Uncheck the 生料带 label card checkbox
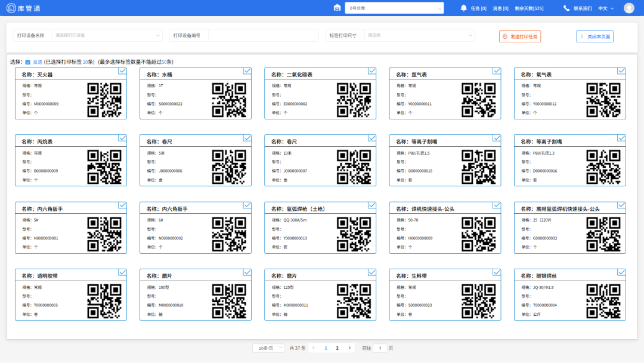 click(497, 273)
